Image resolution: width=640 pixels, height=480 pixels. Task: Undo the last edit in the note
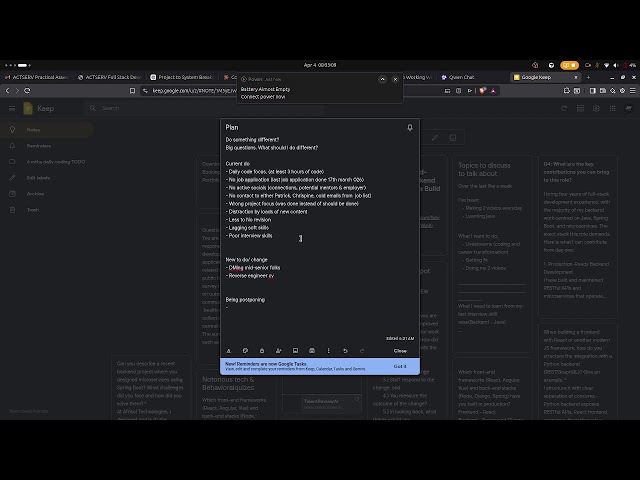(345, 351)
